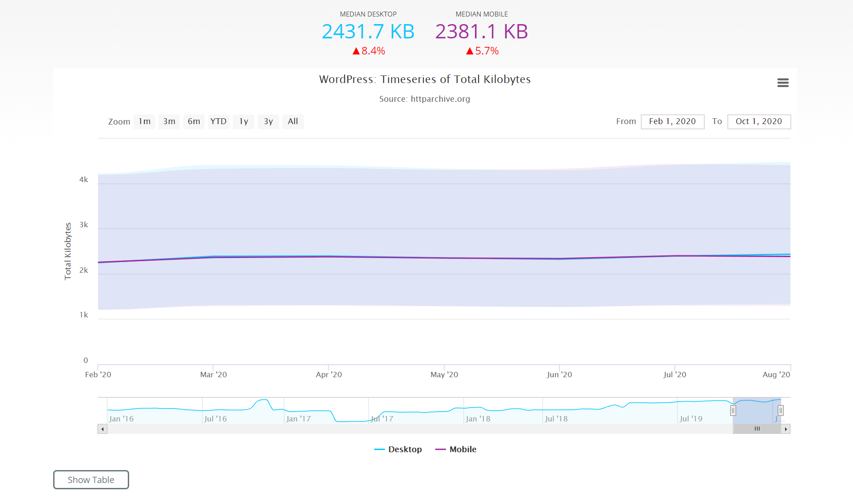Viewport: 853px width, 504px height.
Task: Set zoom range to 1m
Action: 144,121
